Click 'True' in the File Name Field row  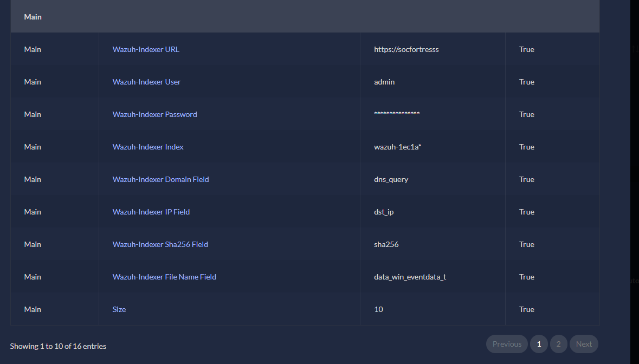coord(526,277)
